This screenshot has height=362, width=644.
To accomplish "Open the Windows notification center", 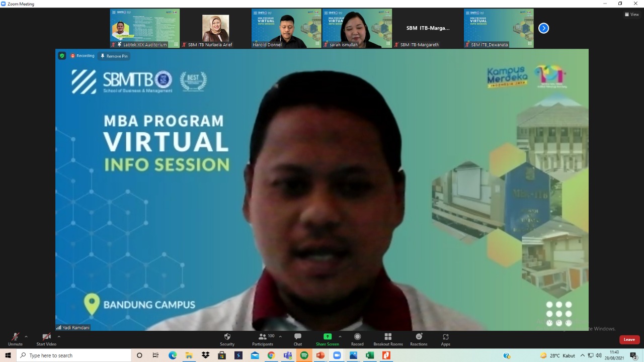I will pyautogui.click(x=633, y=355).
